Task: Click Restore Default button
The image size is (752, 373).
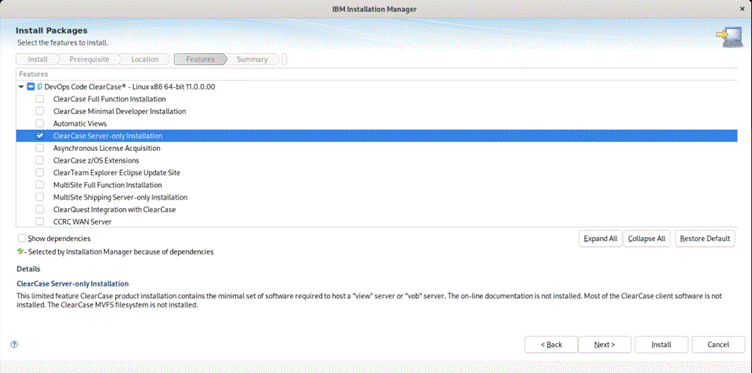Action: point(705,238)
